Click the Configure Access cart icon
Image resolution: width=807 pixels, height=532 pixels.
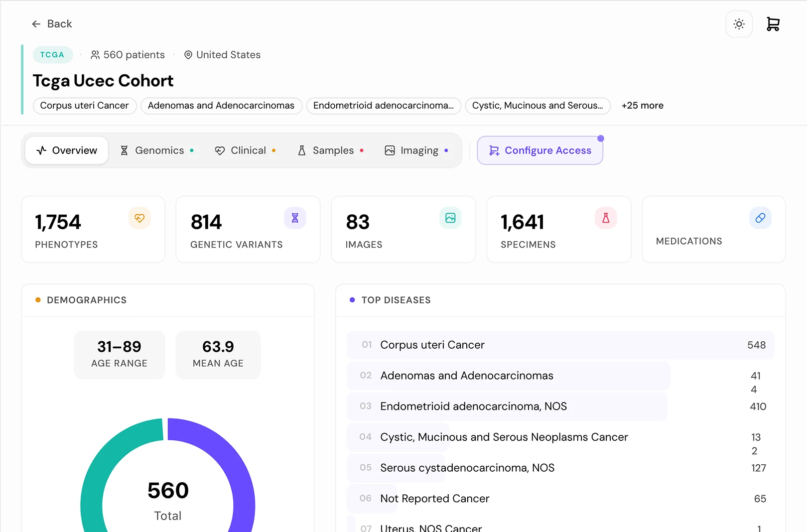[494, 150]
